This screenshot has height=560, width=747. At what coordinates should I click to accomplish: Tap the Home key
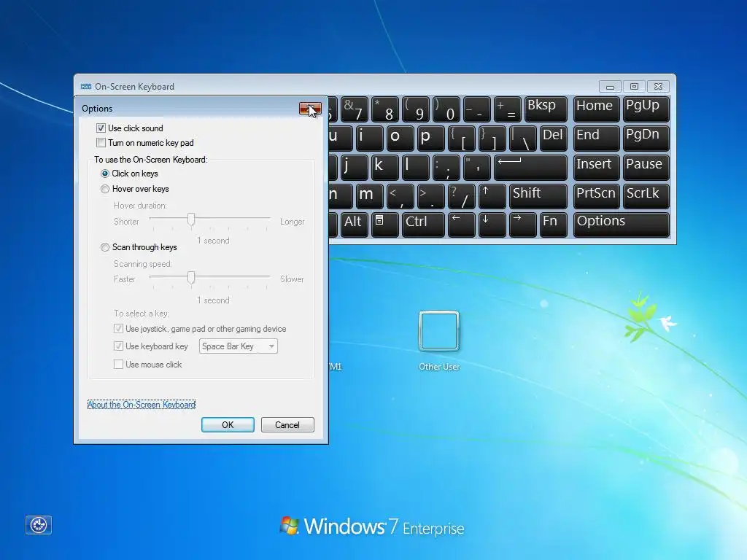click(597, 109)
